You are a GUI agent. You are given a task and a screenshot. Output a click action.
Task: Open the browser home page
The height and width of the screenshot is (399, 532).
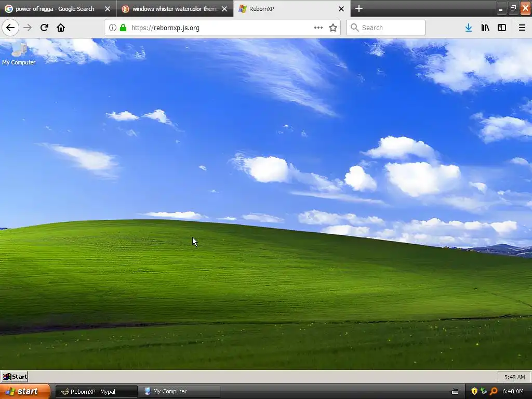click(x=61, y=28)
